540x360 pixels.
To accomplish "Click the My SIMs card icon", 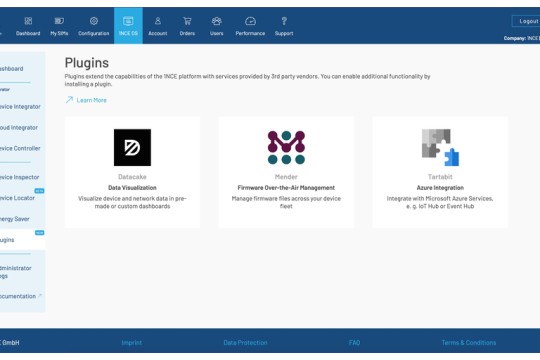I will [59, 21].
